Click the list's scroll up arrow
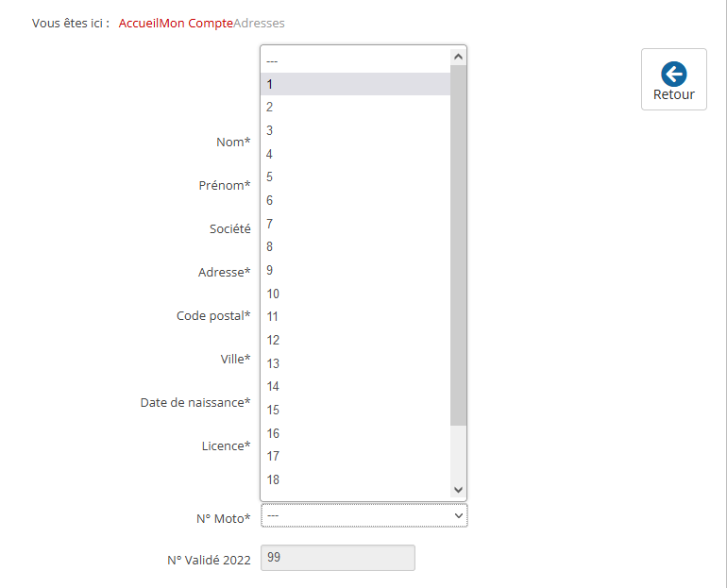 [x=459, y=57]
